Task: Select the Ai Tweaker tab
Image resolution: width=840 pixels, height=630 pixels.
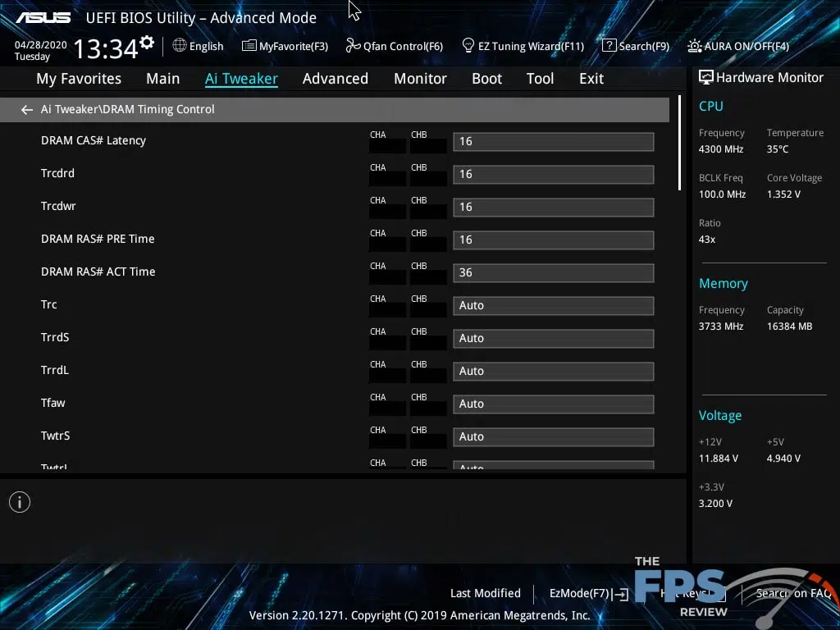Action: 241,79
